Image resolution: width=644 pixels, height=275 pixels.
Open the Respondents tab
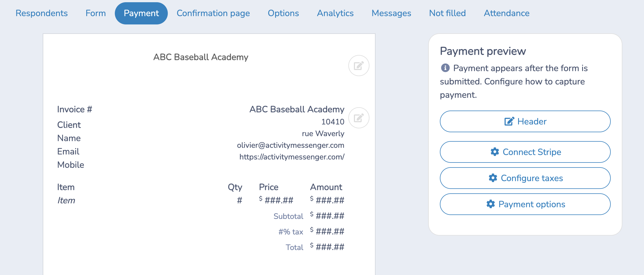[42, 13]
